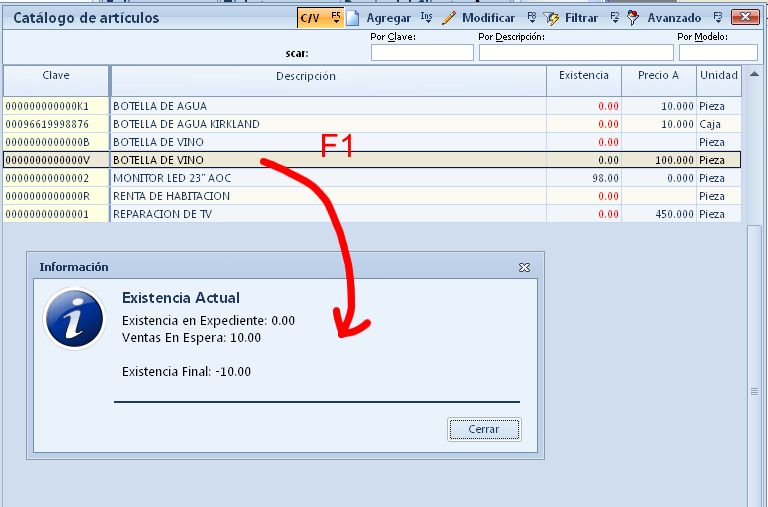Click the Modificar toolbar label

click(488, 18)
